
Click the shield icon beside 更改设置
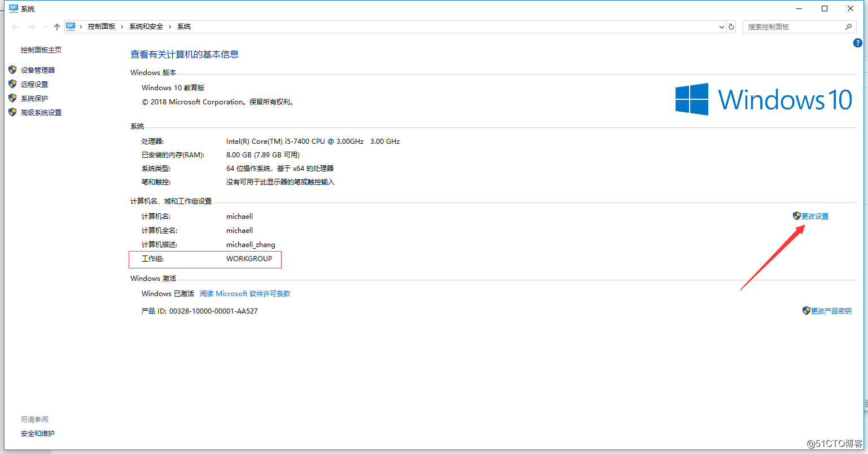pyautogui.click(x=797, y=216)
